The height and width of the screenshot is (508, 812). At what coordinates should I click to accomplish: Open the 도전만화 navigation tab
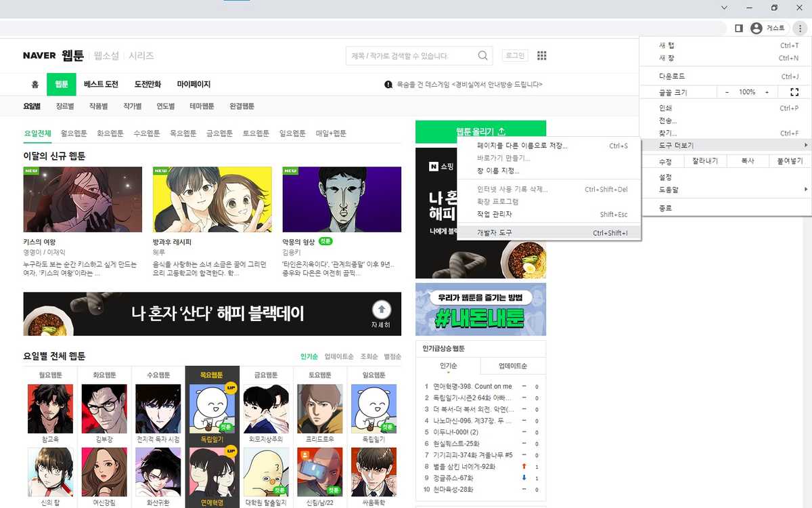[x=148, y=85]
